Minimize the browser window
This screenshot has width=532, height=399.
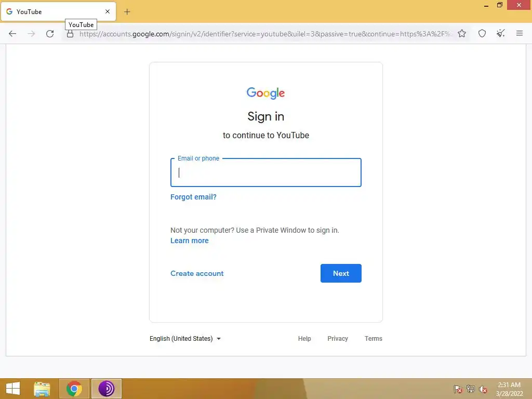(486, 5)
